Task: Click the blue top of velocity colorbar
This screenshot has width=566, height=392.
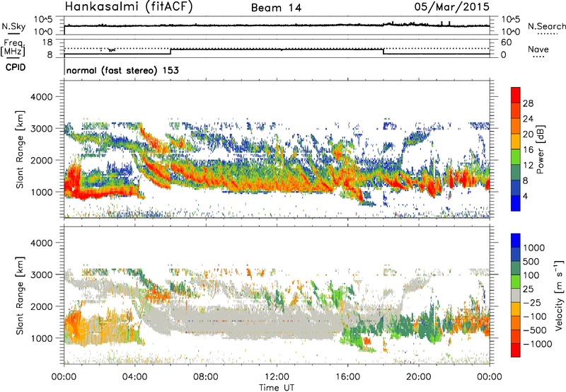Action: click(x=516, y=241)
